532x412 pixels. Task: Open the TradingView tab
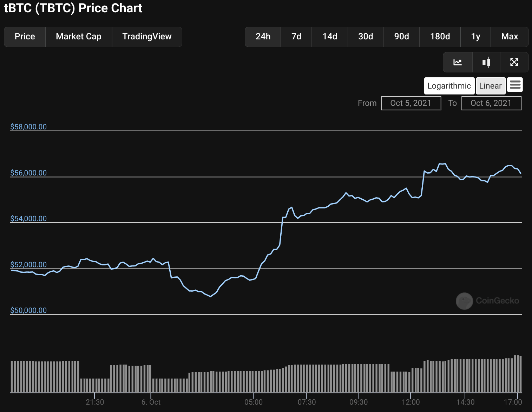(x=147, y=37)
